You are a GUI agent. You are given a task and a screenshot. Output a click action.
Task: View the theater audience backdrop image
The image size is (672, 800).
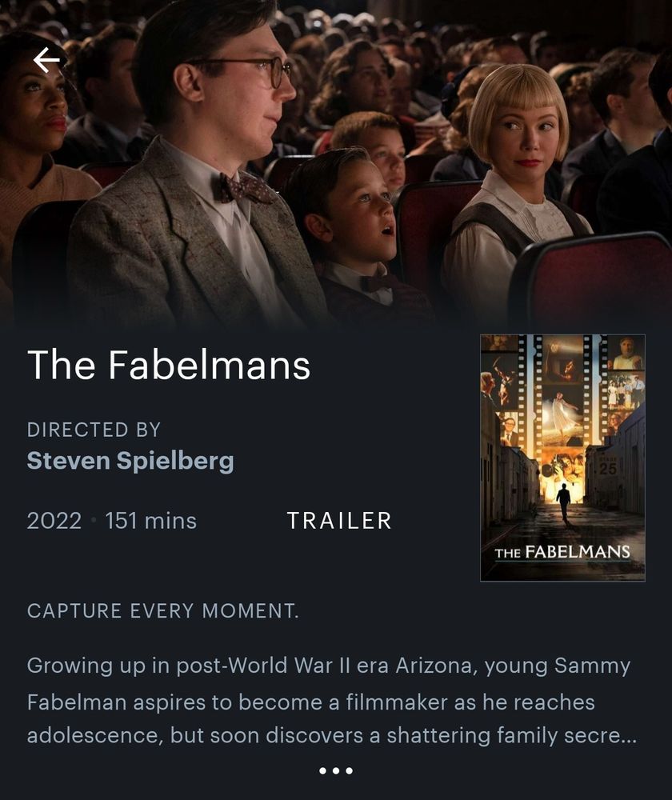[336, 162]
